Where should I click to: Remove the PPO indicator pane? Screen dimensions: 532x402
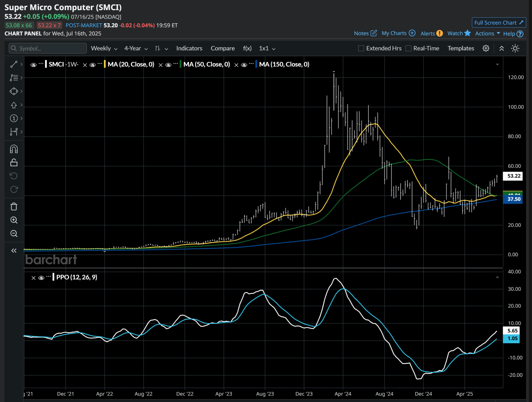pyautogui.click(x=34, y=278)
